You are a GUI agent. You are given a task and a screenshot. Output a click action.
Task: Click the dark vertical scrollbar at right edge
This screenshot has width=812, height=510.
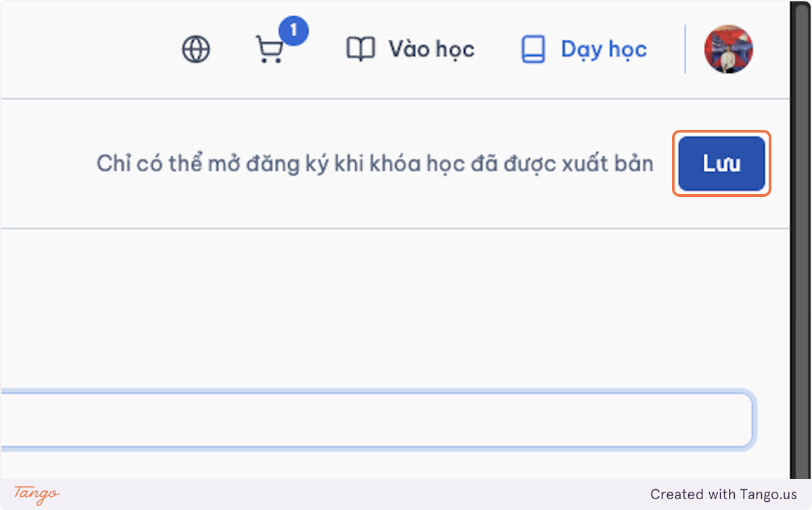point(800,240)
